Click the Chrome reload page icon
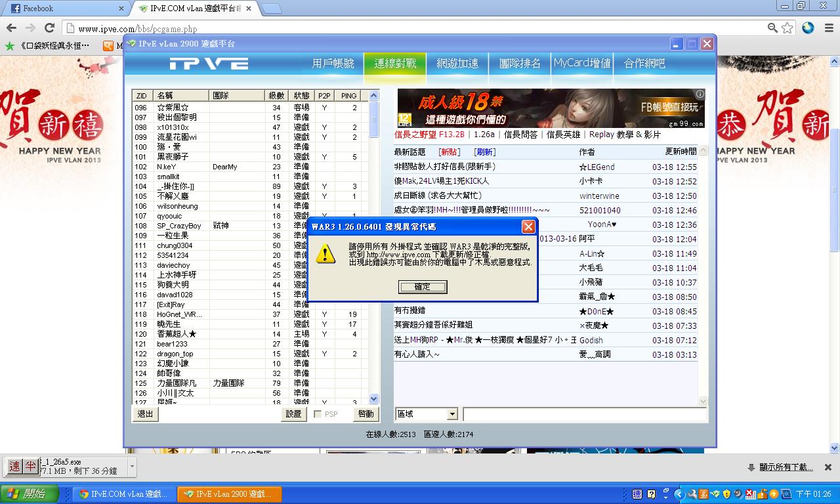The width and height of the screenshot is (840, 504). point(49,28)
